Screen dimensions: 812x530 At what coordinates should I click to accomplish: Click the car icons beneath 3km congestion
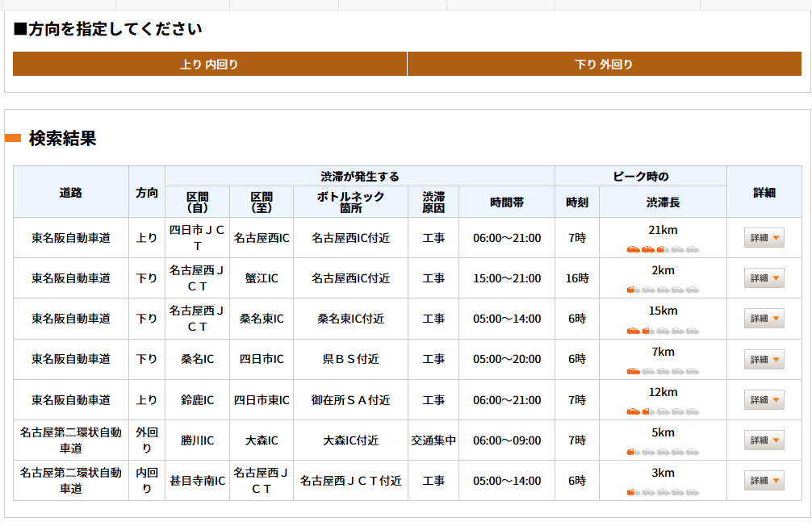663,492
